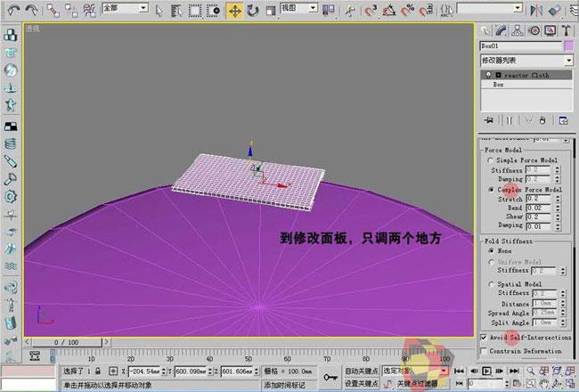This screenshot has width=579, height=392.
Task: Enable the Constrain Deformation checkbox
Action: [484, 351]
